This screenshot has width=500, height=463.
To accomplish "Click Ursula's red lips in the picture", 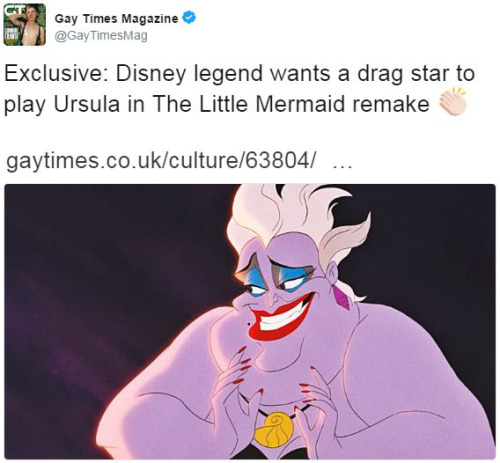I will (x=281, y=317).
